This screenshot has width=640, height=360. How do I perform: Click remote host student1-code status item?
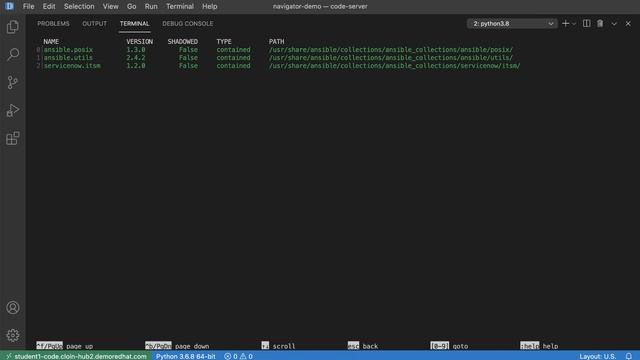[76, 356]
